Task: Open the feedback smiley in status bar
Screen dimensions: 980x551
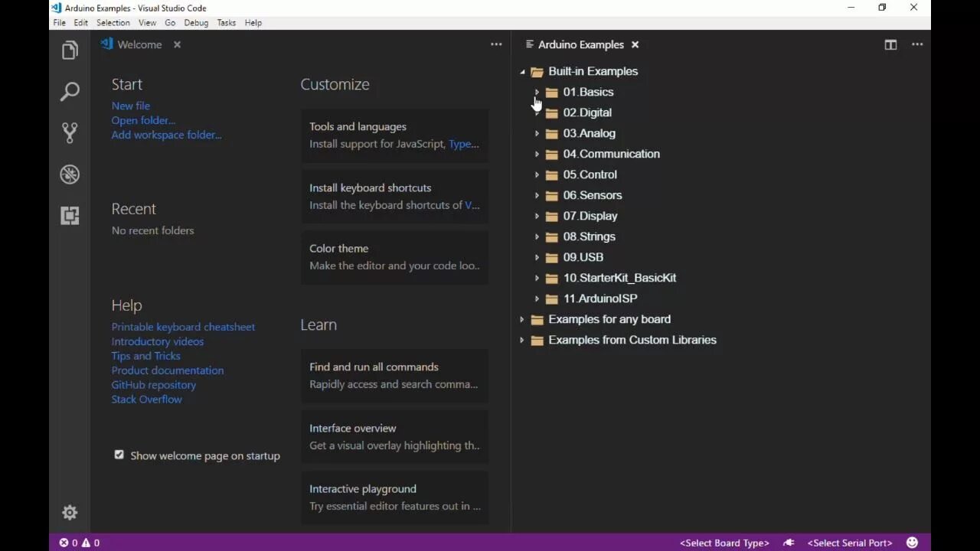Action: click(x=912, y=543)
